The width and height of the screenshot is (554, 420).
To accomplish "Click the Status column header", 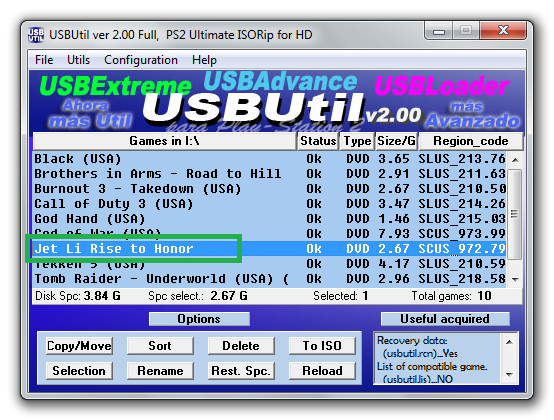I will pyautogui.click(x=318, y=141).
